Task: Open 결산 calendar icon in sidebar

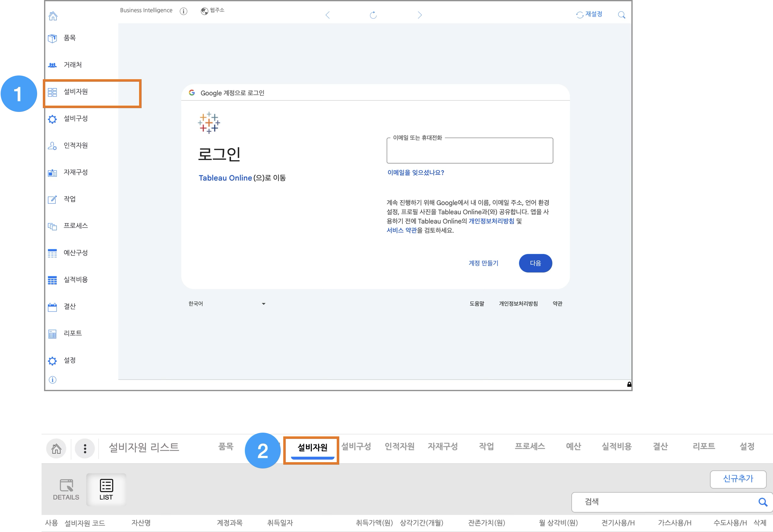Action: pos(52,307)
